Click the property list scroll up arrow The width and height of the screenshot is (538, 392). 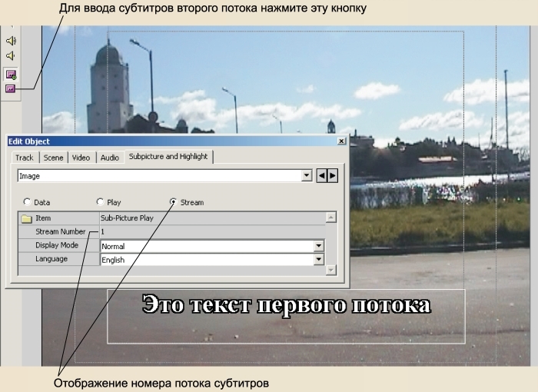[x=330, y=218]
